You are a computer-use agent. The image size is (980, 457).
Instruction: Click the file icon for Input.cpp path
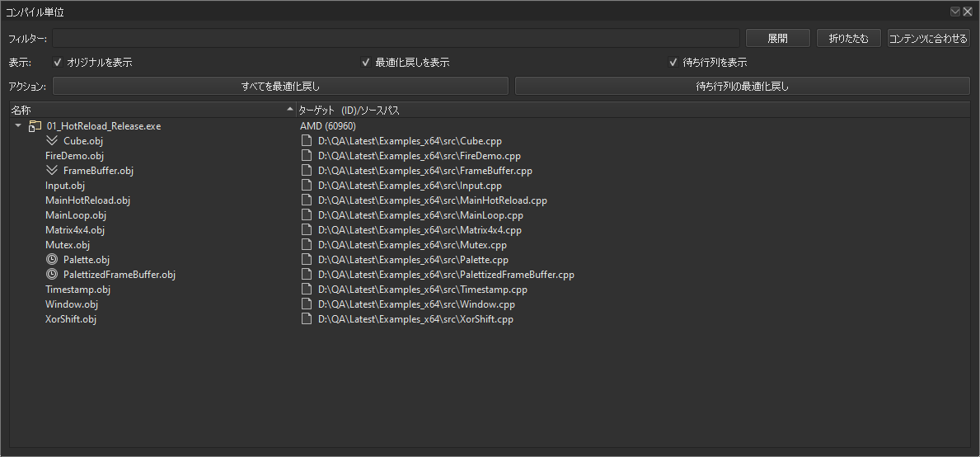pyautogui.click(x=307, y=185)
